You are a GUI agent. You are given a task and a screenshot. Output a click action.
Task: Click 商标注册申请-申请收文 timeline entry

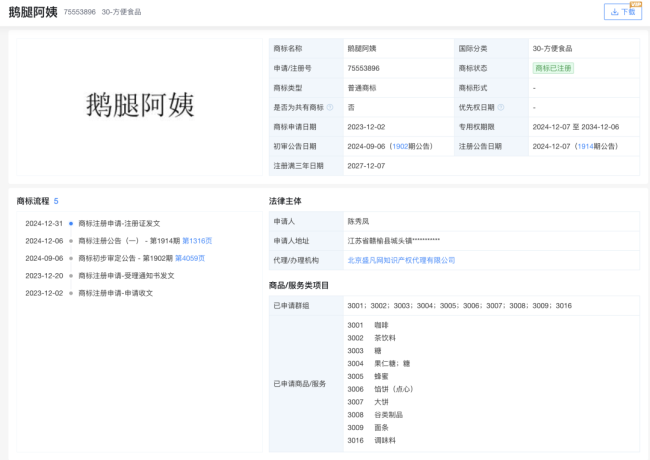pyautogui.click(x=116, y=293)
